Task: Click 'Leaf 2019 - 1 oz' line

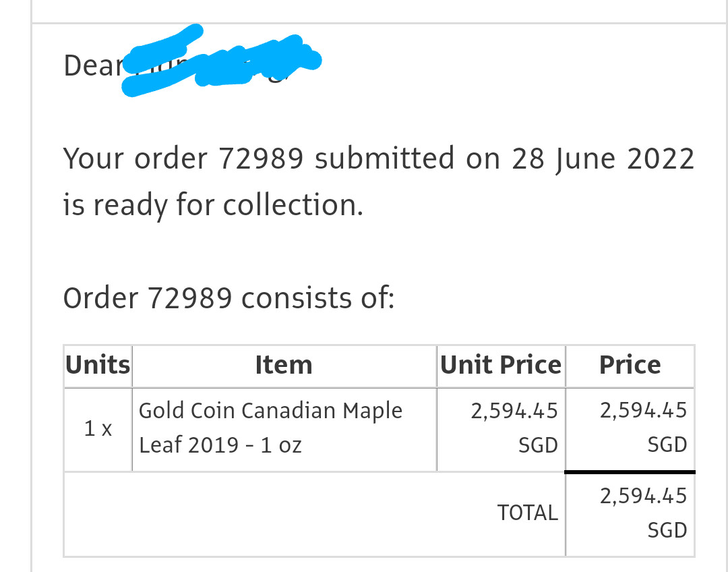Action: [220, 446]
